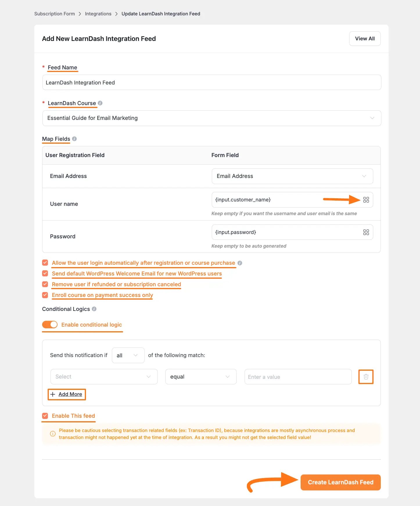This screenshot has width=420, height=506.
Task: Navigate to Subscription Form breadcrumb link
Action: point(54,14)
